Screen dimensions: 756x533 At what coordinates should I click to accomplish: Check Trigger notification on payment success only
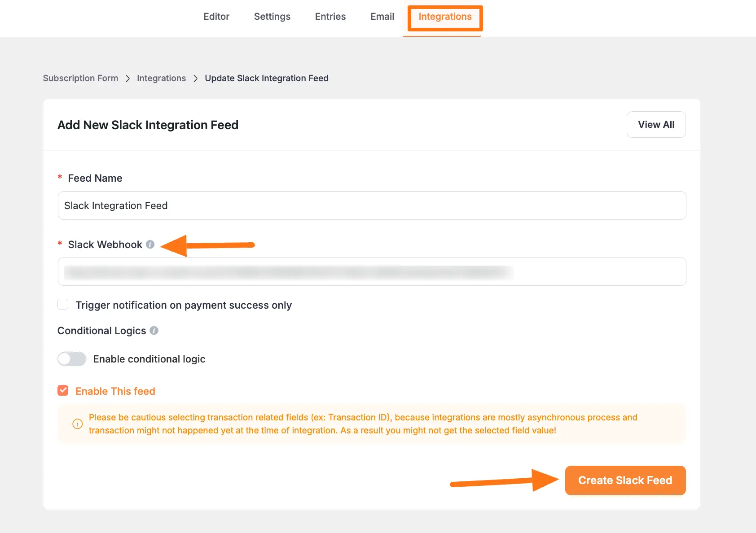coord(63,305)
